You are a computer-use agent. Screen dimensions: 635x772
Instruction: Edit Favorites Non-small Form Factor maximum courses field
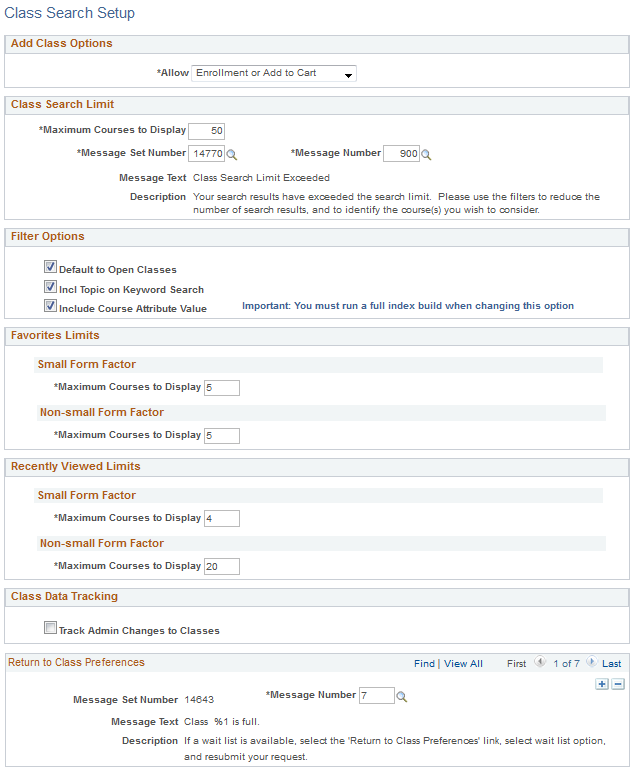222,436
